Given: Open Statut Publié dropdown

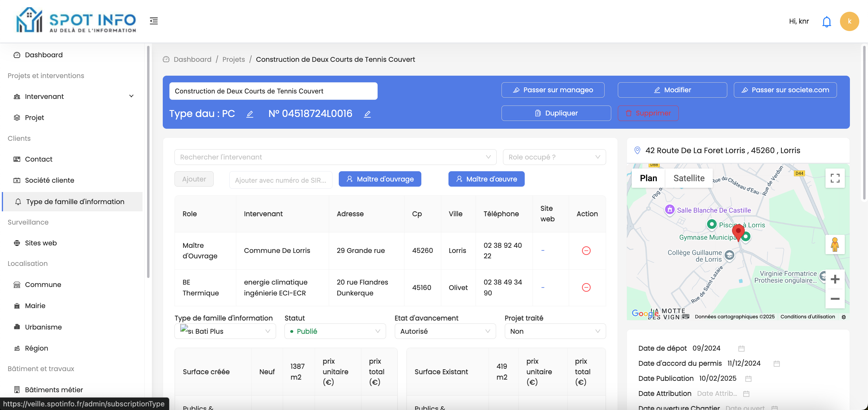Looking at the screenshot, I should [x=335, y=331].
